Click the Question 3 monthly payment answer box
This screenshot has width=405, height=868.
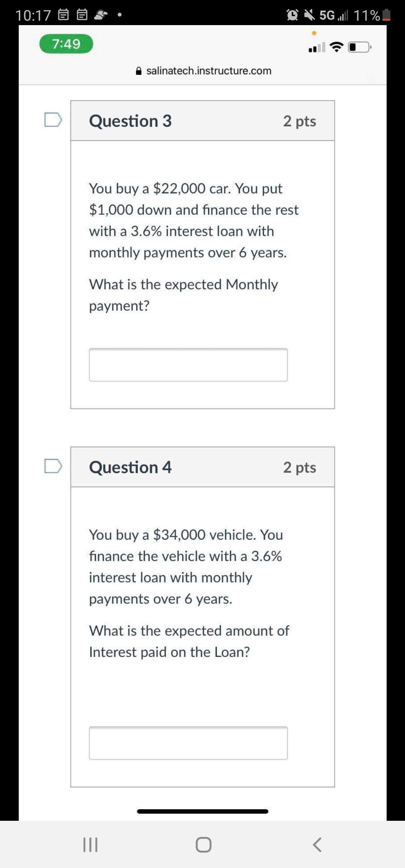[x=188, y=365]
